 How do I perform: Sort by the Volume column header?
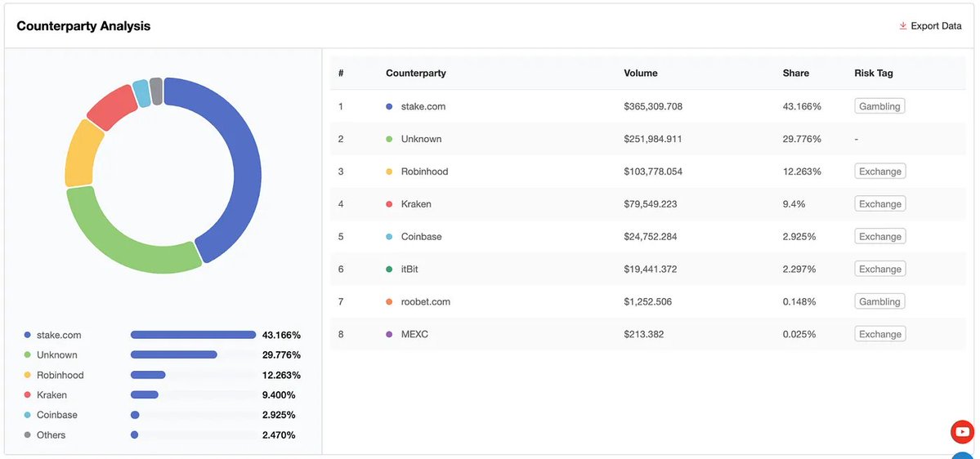pyautogui.click(x=641, y=73)
